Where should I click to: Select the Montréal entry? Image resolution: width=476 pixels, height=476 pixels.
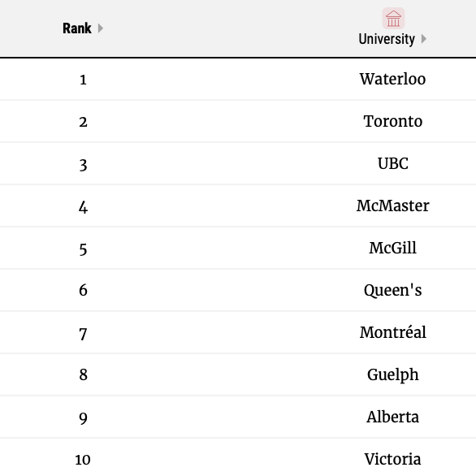[393, 332]
